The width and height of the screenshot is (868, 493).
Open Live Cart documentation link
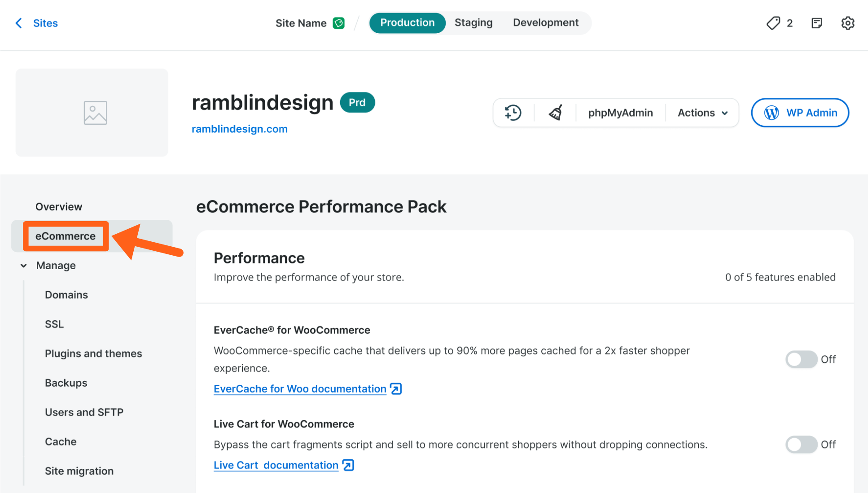point(276,465)
